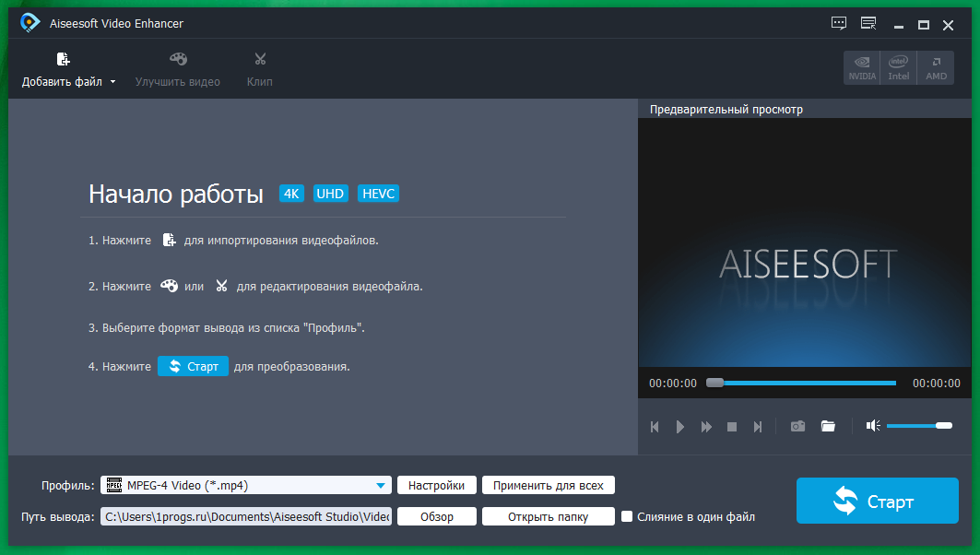Toggle NVIDIA hardware acceleration
The height and width of the screenshot is (555, 980).
pos(861,67)
